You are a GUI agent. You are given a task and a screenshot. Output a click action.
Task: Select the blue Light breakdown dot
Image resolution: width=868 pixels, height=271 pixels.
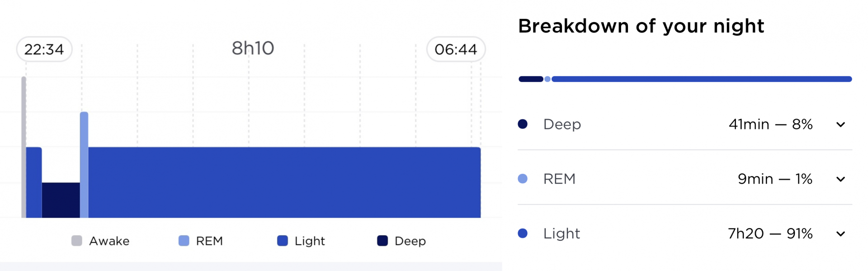523,233
